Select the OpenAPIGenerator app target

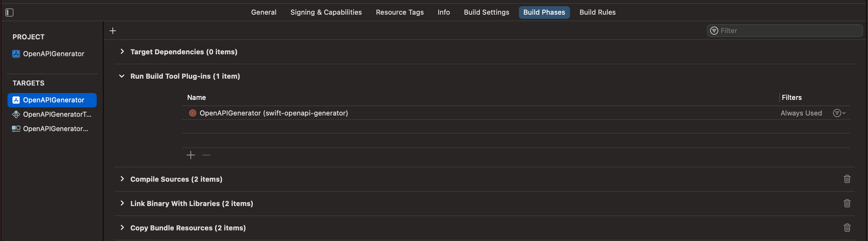coord(52,100)
